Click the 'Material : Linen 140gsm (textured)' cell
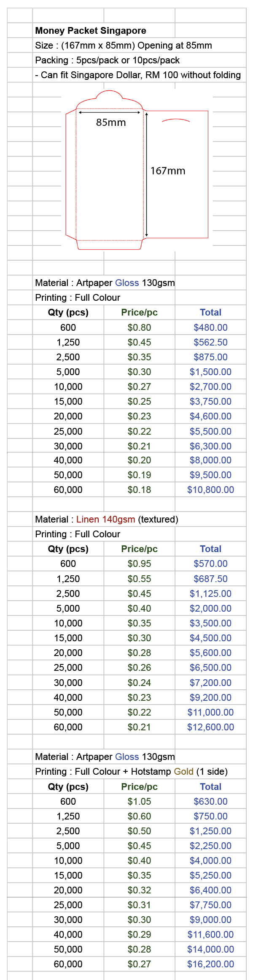The width and height of the screenshot is (253, 980). pyautogui.click(x=107, y=519)
